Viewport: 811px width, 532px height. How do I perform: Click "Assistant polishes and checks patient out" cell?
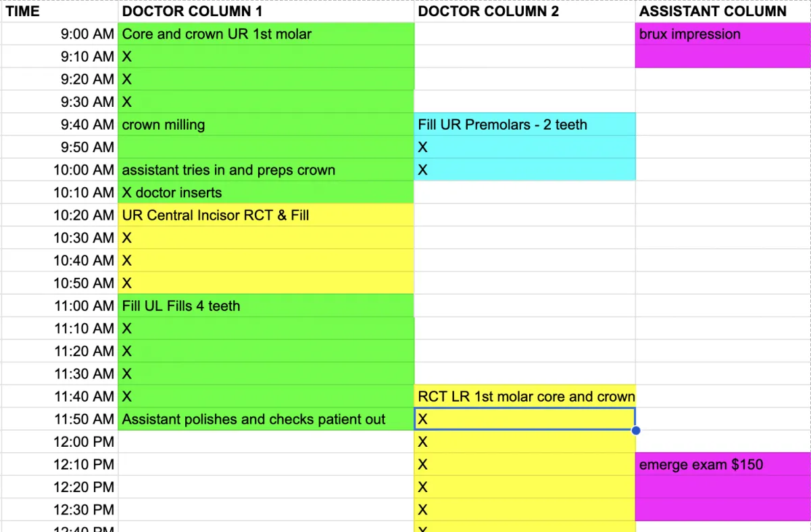(266, 419)
